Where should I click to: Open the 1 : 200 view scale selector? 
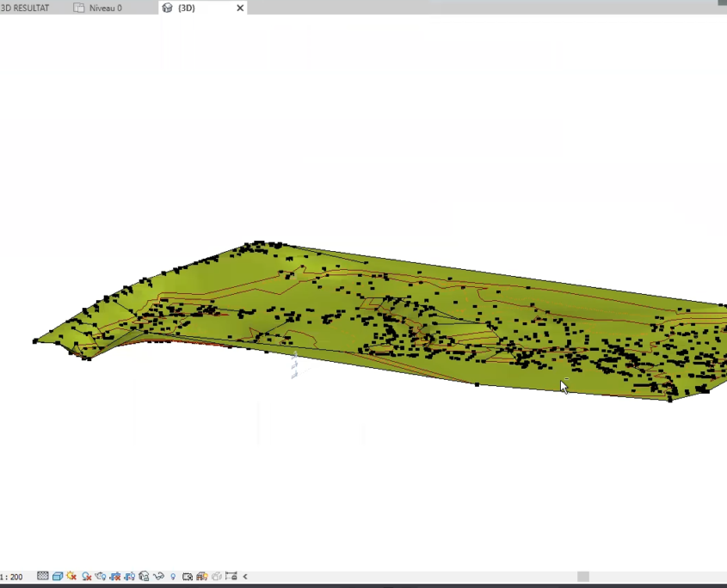point(11,577)
